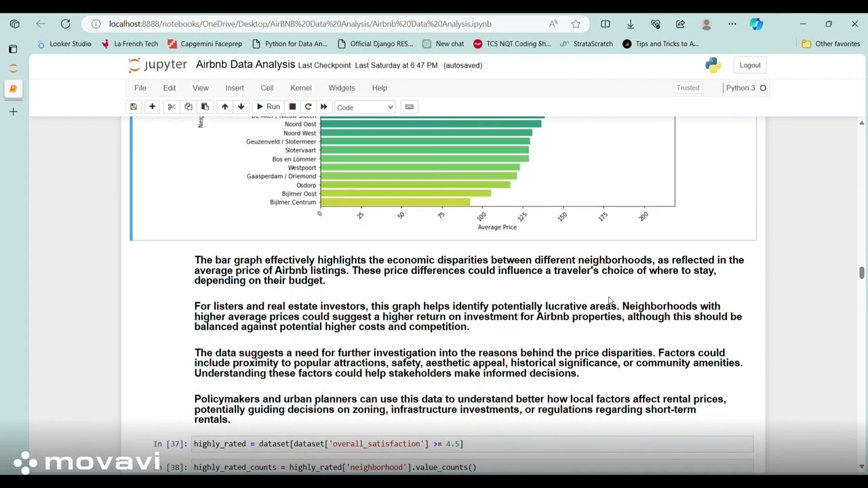Open the tab actions menu icon
The width and height of the screenshot is (868, 488).
pos(14,24)
